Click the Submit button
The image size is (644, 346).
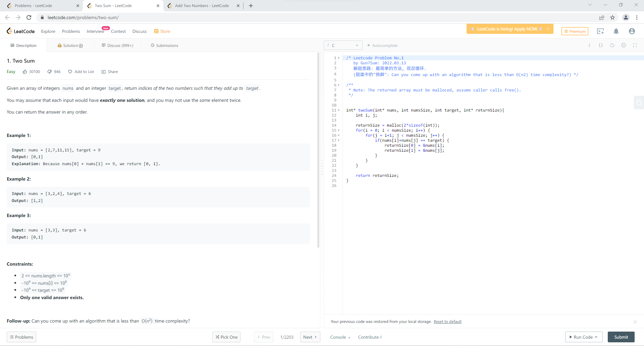pyautogui.click(x=621, y=337)
